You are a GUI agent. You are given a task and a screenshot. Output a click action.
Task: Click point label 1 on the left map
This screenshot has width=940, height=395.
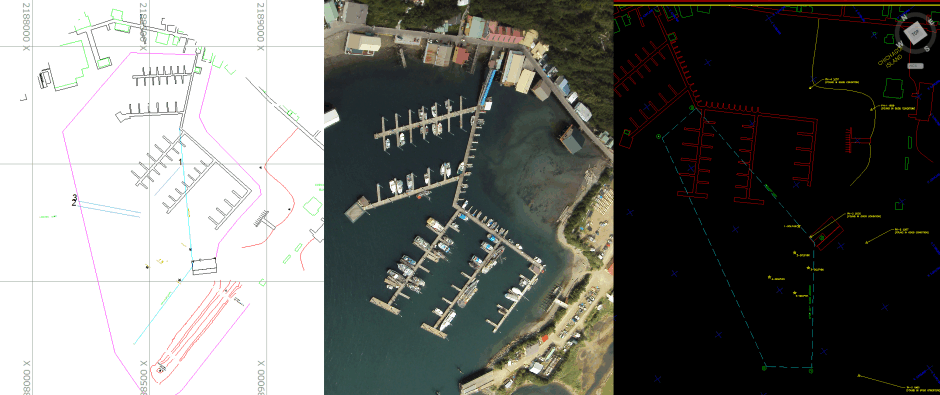(x=180, y=161)
